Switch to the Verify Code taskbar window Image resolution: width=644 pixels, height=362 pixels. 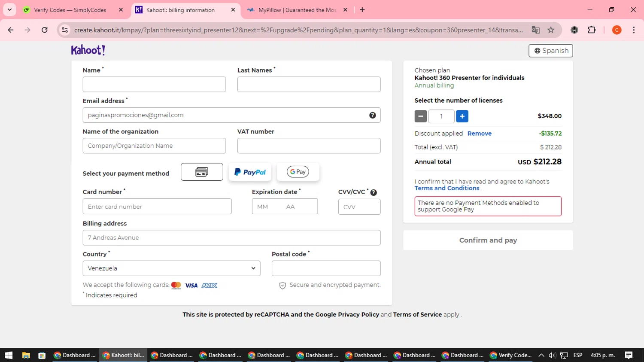511,355
